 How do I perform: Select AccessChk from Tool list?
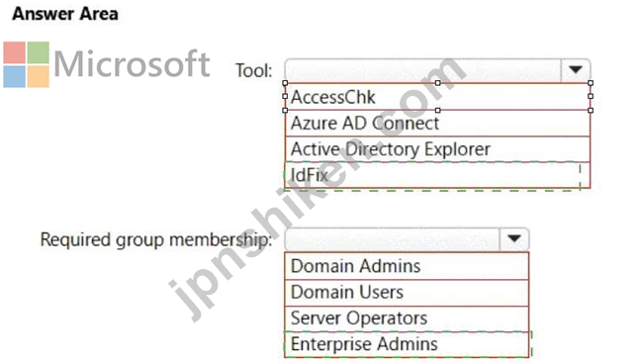pos(437,97)
